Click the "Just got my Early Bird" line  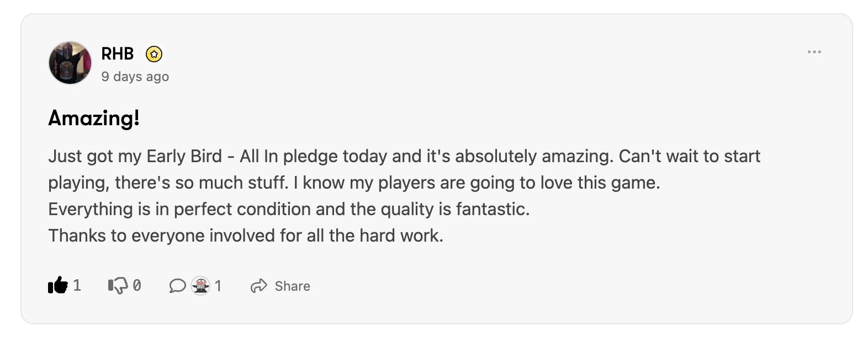click(404, 156)
